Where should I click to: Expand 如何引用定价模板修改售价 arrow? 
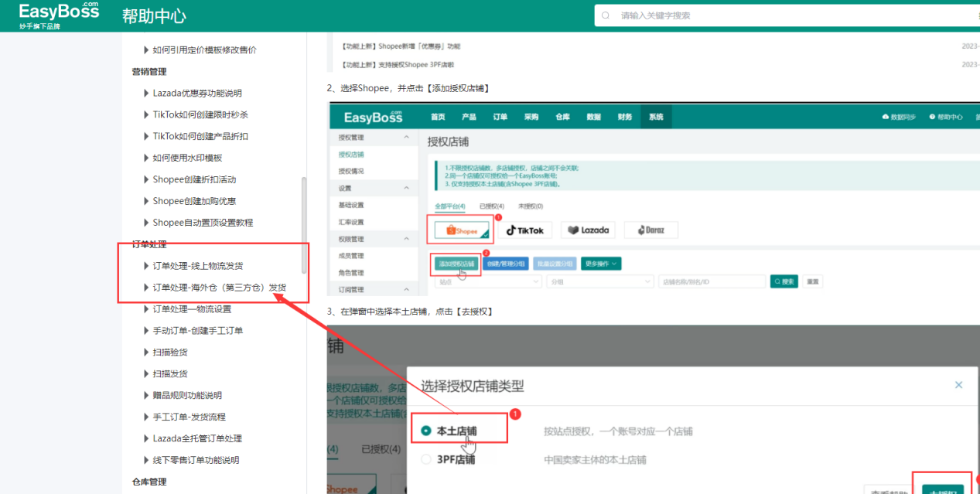[x=146, y=49]
